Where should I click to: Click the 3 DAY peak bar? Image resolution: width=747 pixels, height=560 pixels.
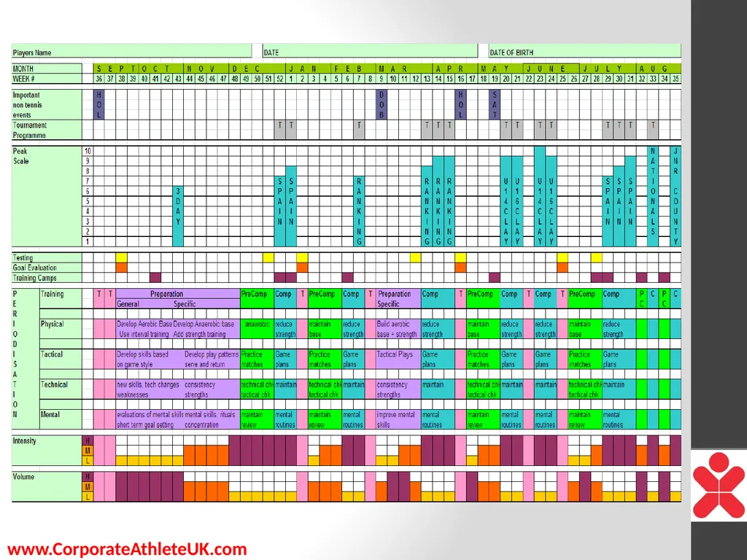[178, 216]
